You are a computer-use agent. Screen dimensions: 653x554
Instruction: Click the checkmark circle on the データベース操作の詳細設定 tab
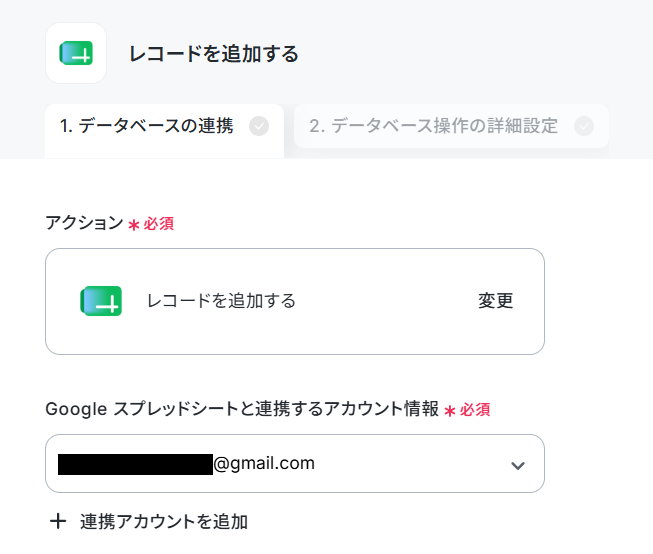[x=583, y=126]
